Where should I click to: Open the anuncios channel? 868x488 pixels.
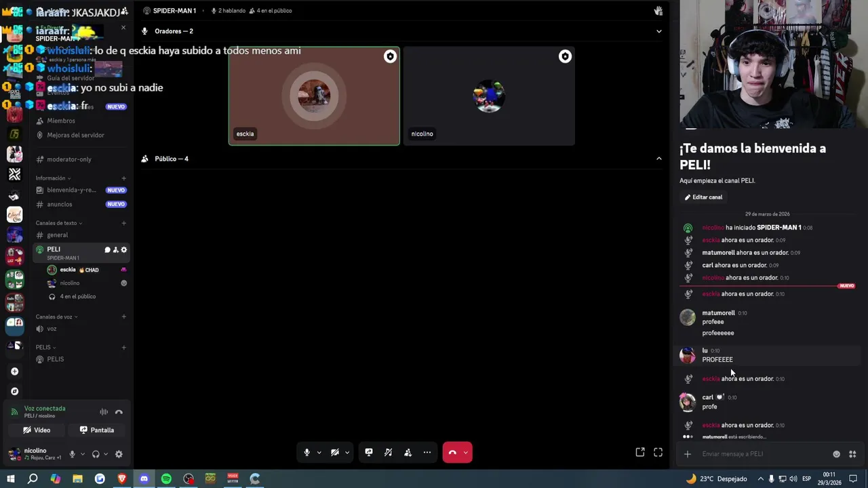point(80,204)
